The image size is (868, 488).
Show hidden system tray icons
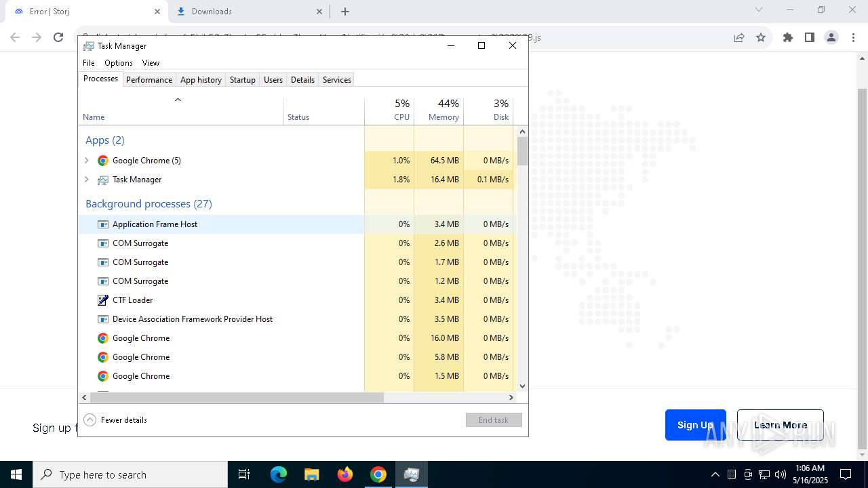(x=715, y=474)
